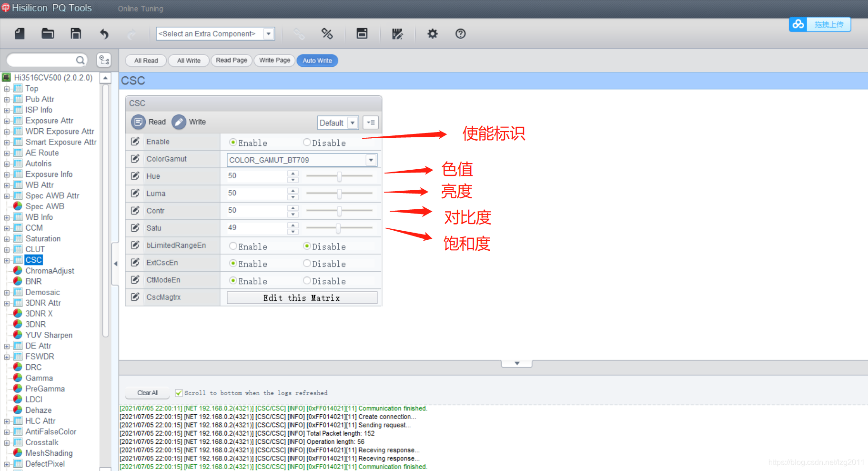Increase Contr value with up stepper

click(293, 207)
